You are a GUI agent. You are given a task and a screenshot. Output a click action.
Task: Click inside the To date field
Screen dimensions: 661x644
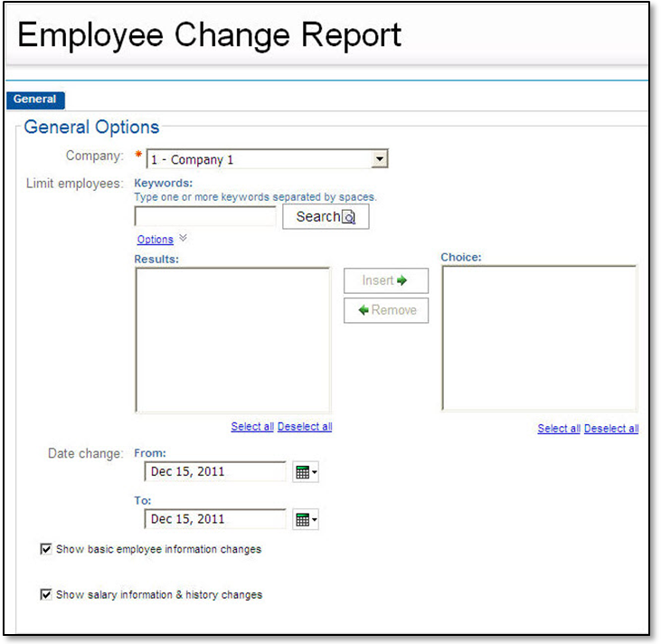[x=215, y=519]
